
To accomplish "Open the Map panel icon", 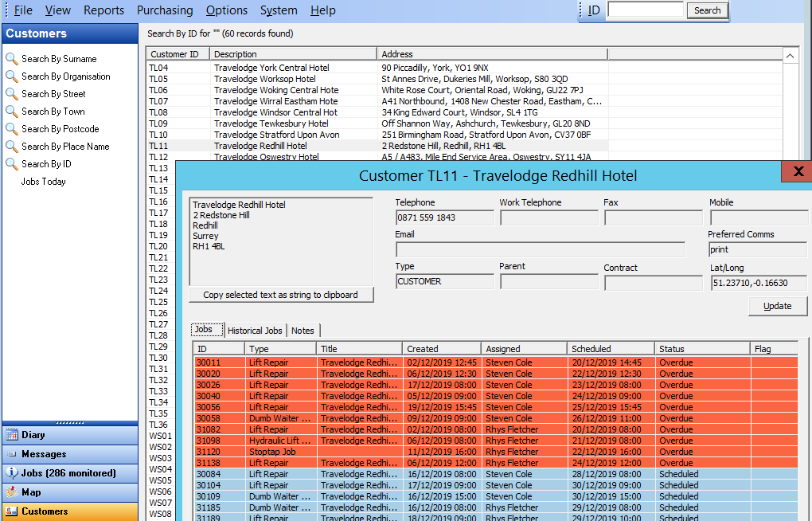I will pyautogui.click(x=12, y=492).
